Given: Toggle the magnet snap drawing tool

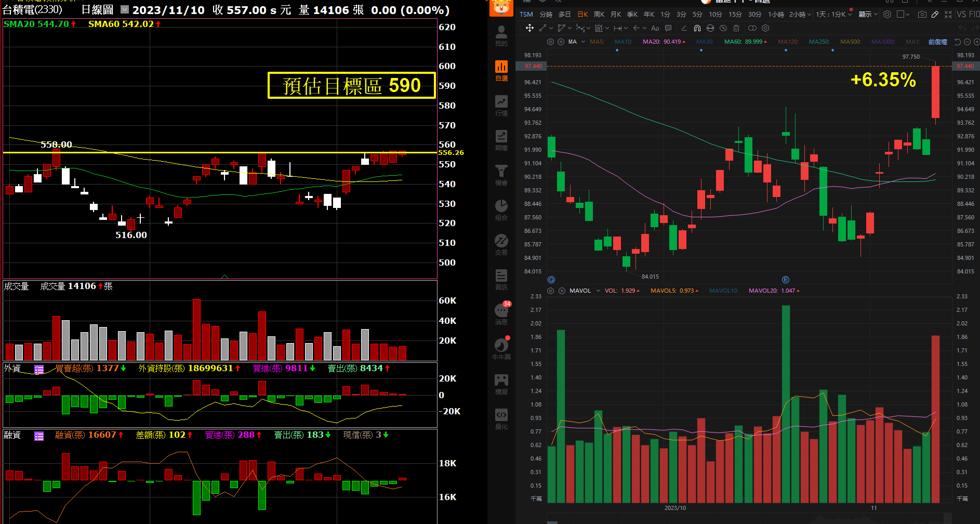Looking at the screenshot, I should pyautogui.click(x=697, y=28).
